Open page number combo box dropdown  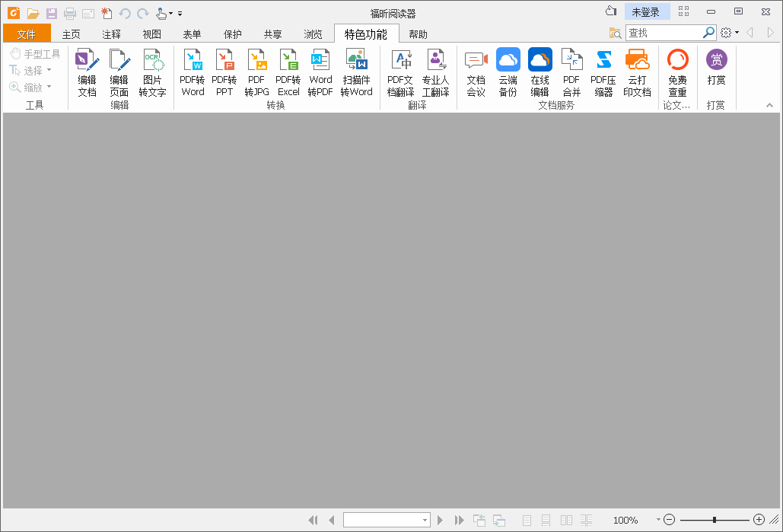pos(425,520)
